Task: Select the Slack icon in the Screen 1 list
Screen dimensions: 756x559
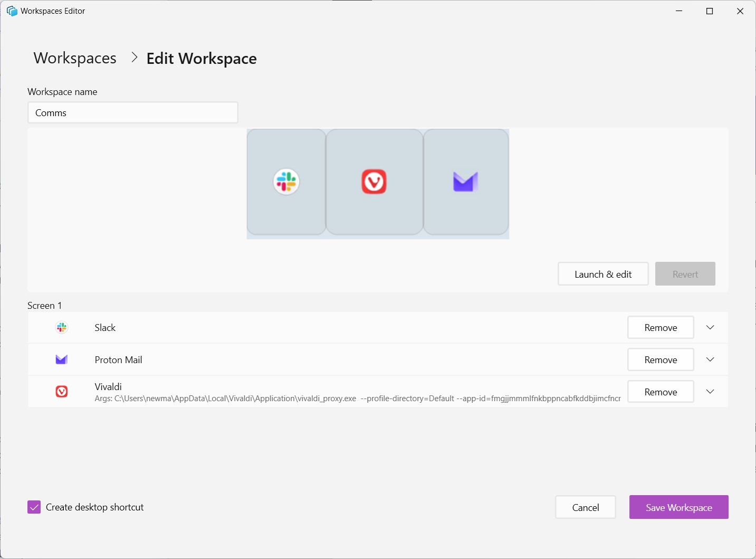Action: coord(62,327)
